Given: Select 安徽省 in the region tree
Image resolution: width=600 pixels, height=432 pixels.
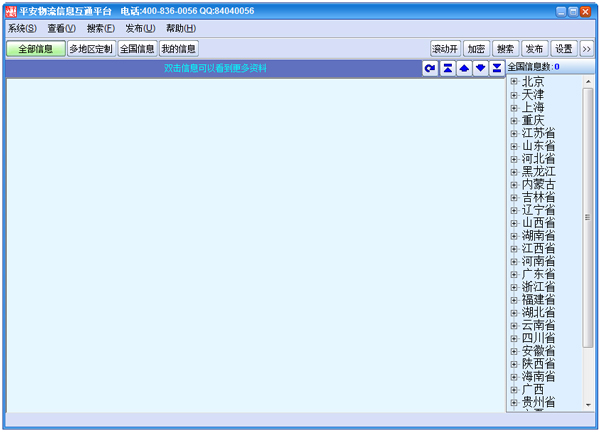Looking at the screenshot, I should 538,351.
